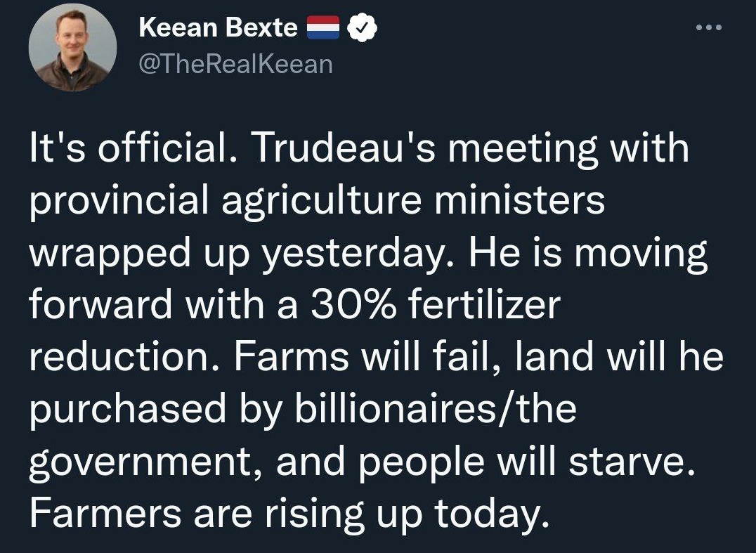Click the Netherlands flag emoji beside name
The height and width of the screenshot is (553, 756).
pyautogui.click(x=323, y=28)
